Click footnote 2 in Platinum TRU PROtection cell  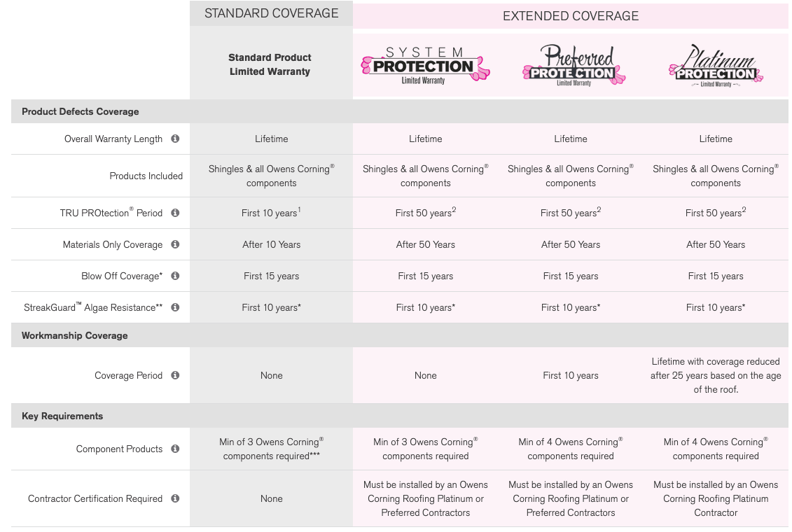click(x=744, y=209)
